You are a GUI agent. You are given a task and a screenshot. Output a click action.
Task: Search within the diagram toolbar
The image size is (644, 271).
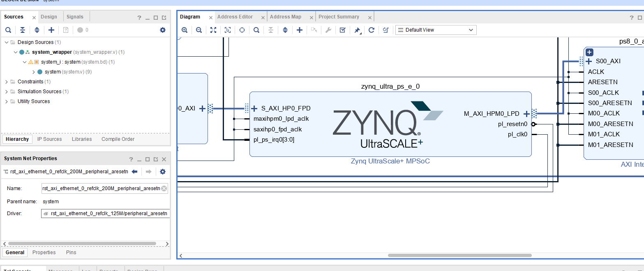(x=256, y=30)
